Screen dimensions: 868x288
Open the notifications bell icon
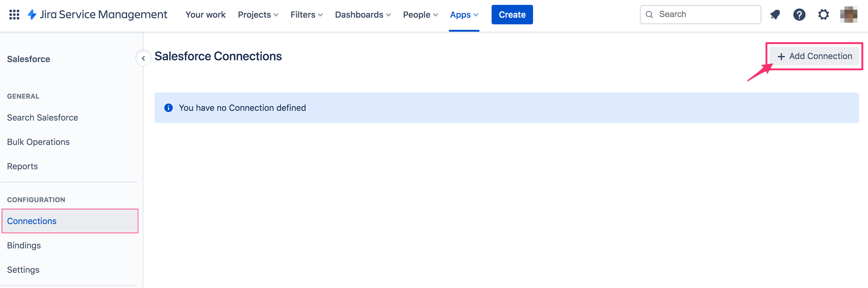pos(775,15)
